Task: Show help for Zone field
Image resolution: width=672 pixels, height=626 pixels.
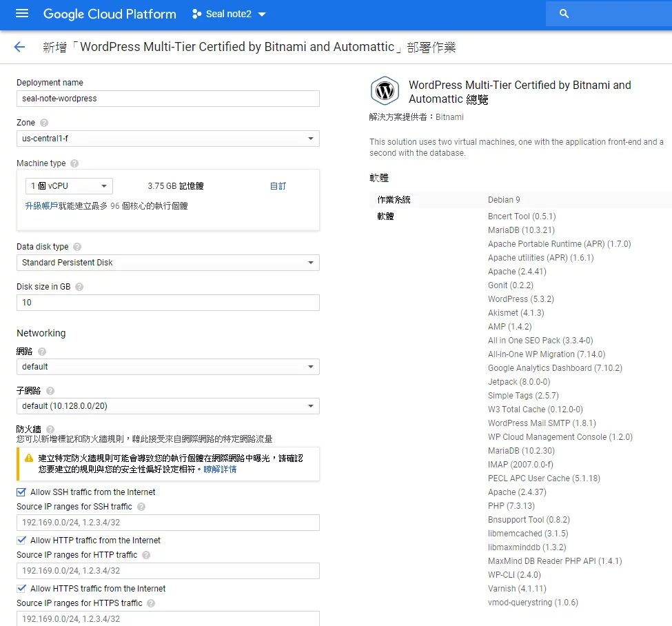Action: [43, 123]
